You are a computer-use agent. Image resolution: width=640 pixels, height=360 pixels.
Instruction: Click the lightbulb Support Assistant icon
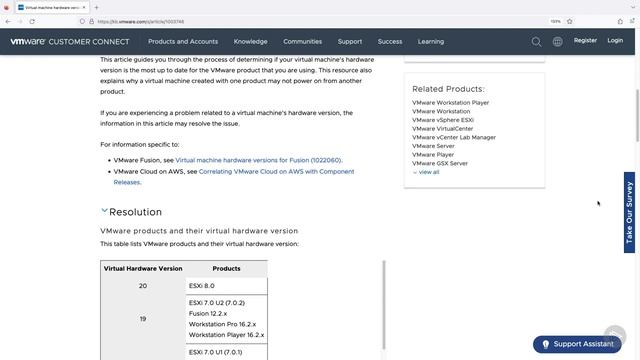(x=546, y=344)
